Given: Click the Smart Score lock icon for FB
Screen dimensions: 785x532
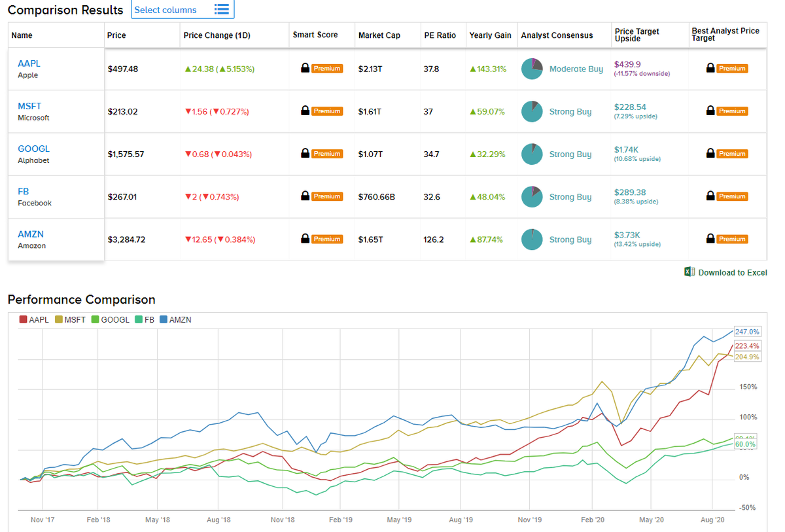Looking at the screenshot, I should pos(305,196).
